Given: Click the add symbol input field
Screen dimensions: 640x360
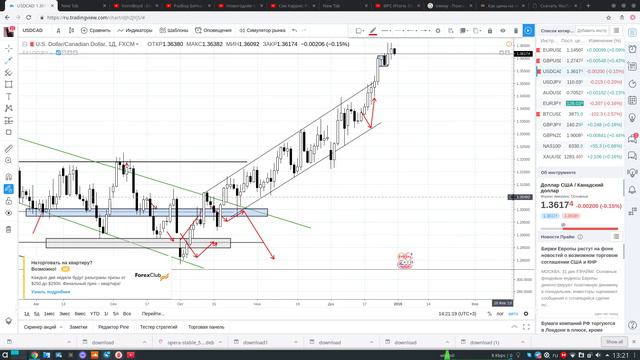Looking at the screenshot, I should click(x=592, y=31).
